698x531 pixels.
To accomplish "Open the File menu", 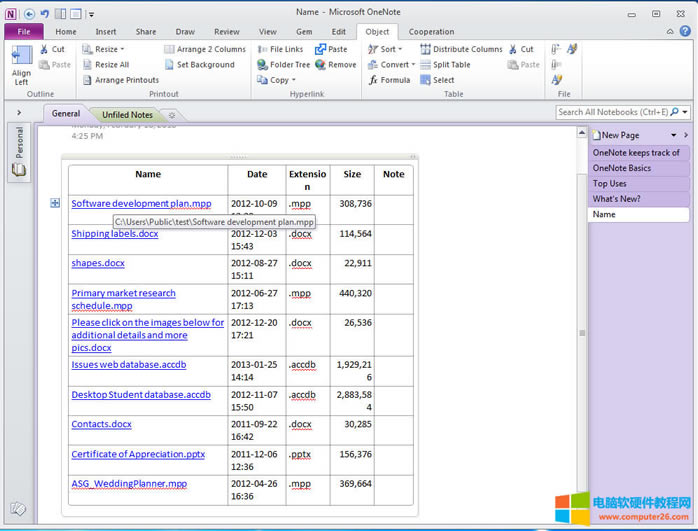I will [23, 32].
